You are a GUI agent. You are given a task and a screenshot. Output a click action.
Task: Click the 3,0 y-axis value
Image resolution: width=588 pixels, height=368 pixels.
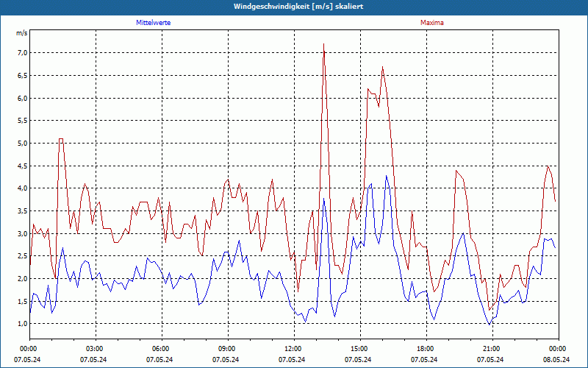[23, 233]
